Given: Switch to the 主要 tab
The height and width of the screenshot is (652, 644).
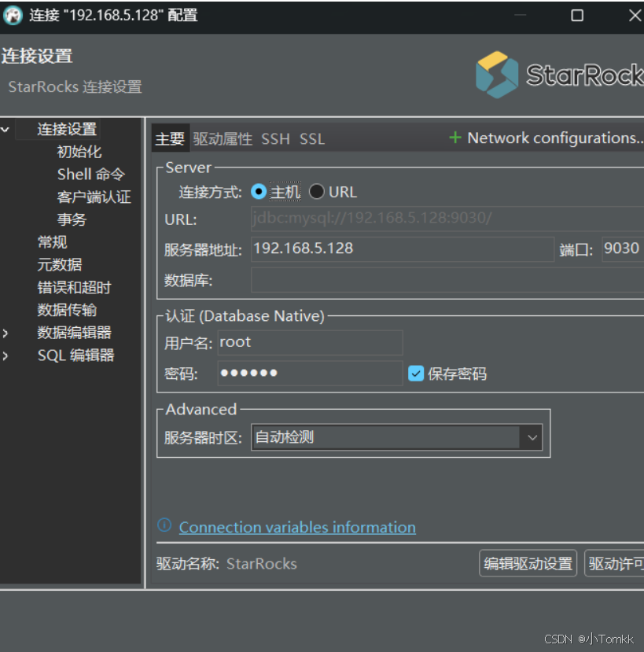Looking at the screenshot, I should [170, 138].
